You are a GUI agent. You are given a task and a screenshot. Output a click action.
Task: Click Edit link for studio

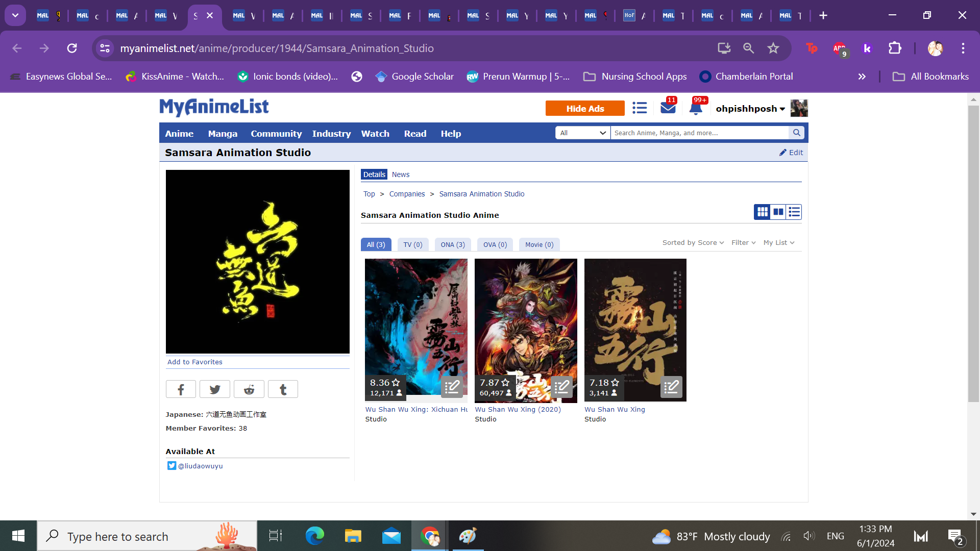(791, 153)
